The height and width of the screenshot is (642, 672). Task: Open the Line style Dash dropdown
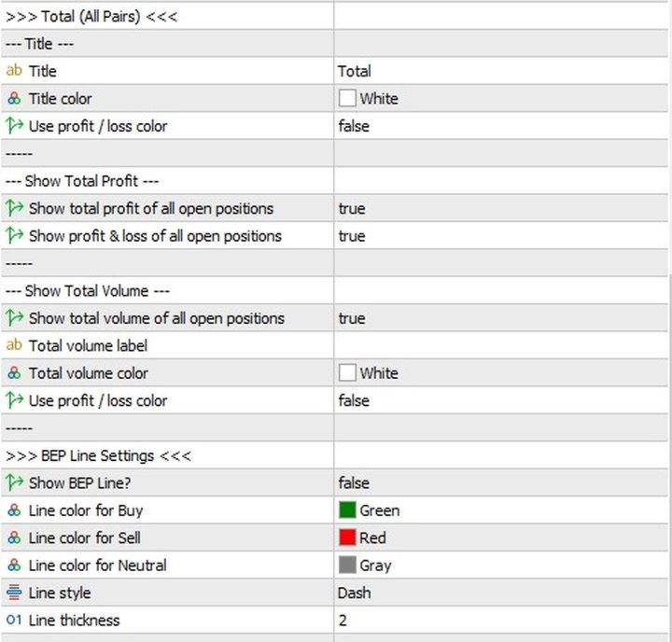coord(355,593)
